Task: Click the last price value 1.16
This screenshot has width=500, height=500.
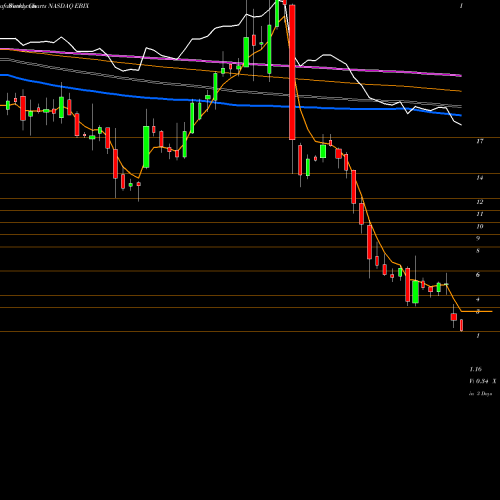Action: [476, 369]
